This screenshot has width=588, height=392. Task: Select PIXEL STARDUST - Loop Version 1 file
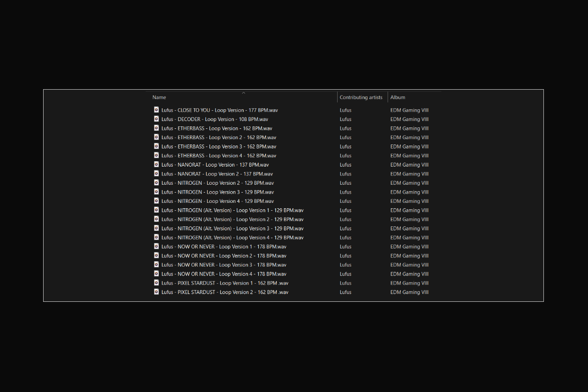pos(225,283)
